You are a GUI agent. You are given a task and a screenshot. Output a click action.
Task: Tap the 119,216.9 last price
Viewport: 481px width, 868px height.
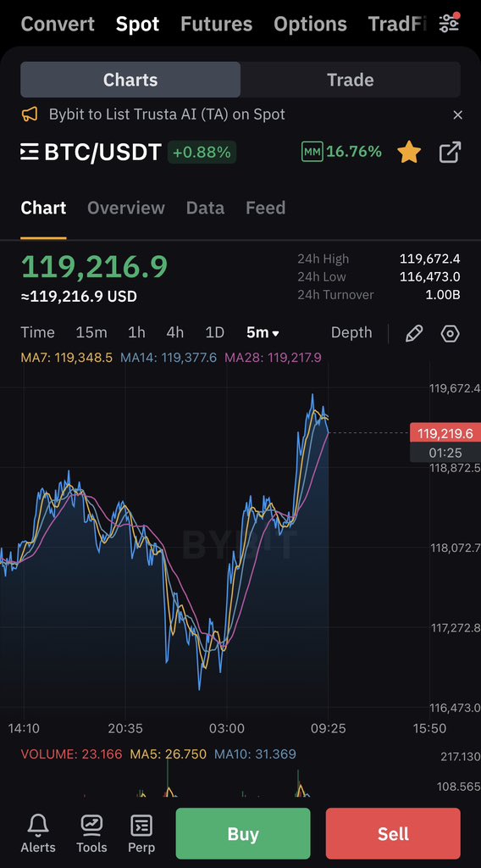(x=94, y=266)
